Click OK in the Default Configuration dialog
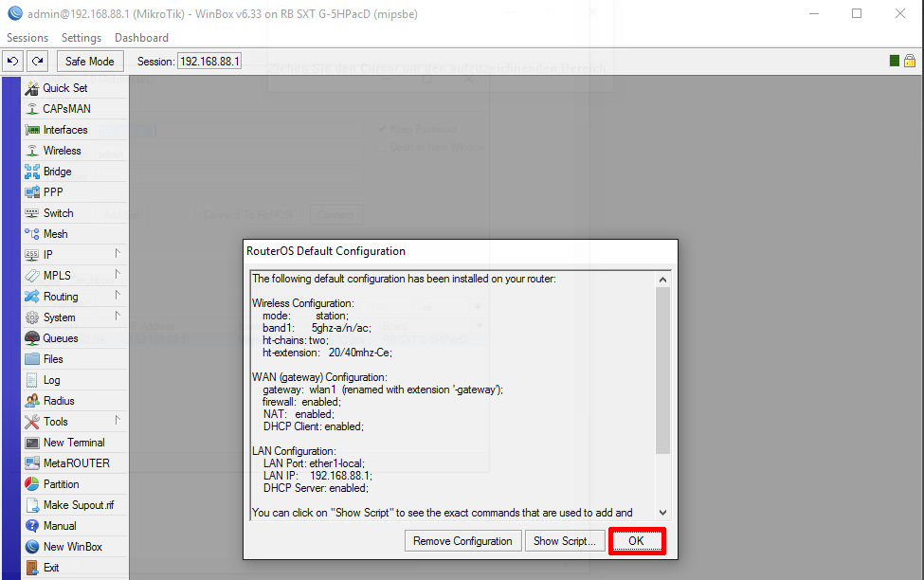Image resolution: width=924 pixels, height=580 pixels. pos(637,541)
